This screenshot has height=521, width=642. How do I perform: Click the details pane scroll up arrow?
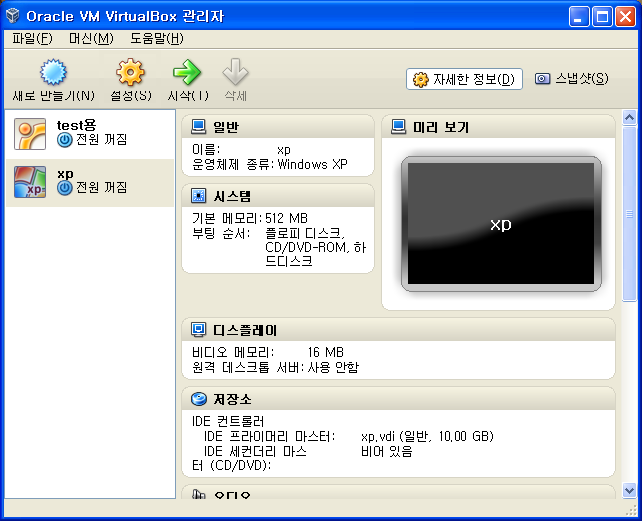click(629, 118)
